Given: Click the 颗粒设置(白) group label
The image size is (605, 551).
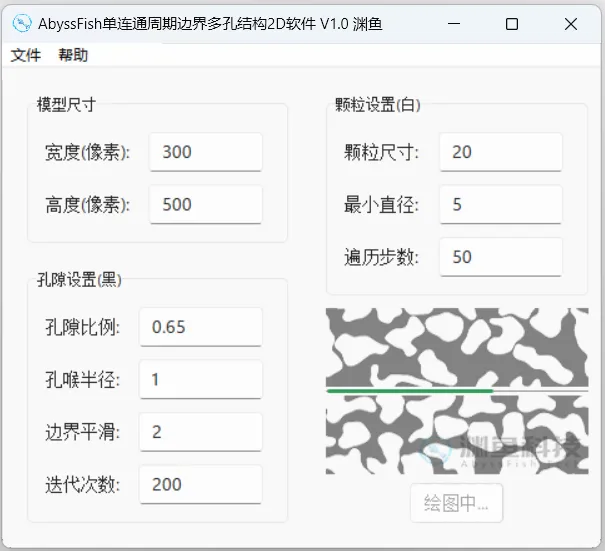Looking at the screenshot, I should click(x=378, y=105).
